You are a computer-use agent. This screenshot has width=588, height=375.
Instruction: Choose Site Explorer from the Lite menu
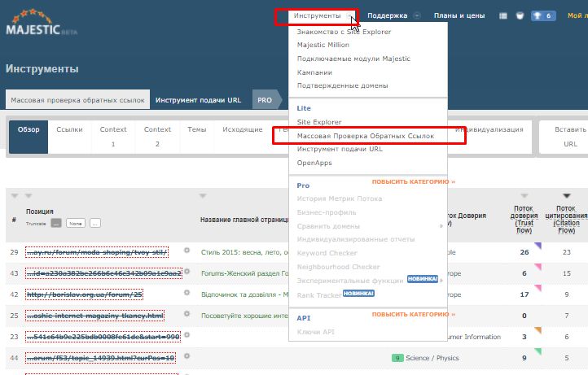(x=319, y=123)
